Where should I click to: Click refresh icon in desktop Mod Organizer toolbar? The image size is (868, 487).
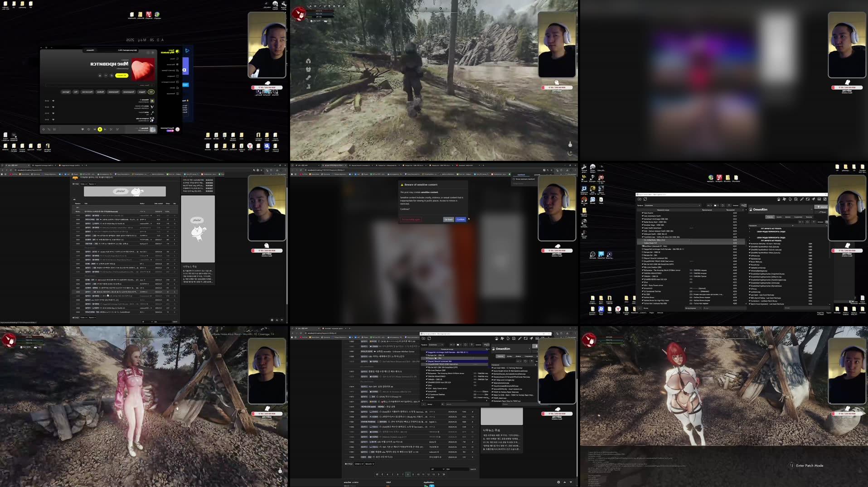point(645,199)
